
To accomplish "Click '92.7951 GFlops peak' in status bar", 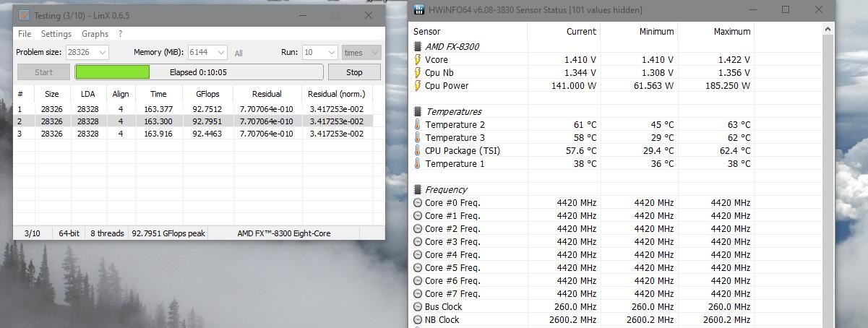I will coord(168,233).
